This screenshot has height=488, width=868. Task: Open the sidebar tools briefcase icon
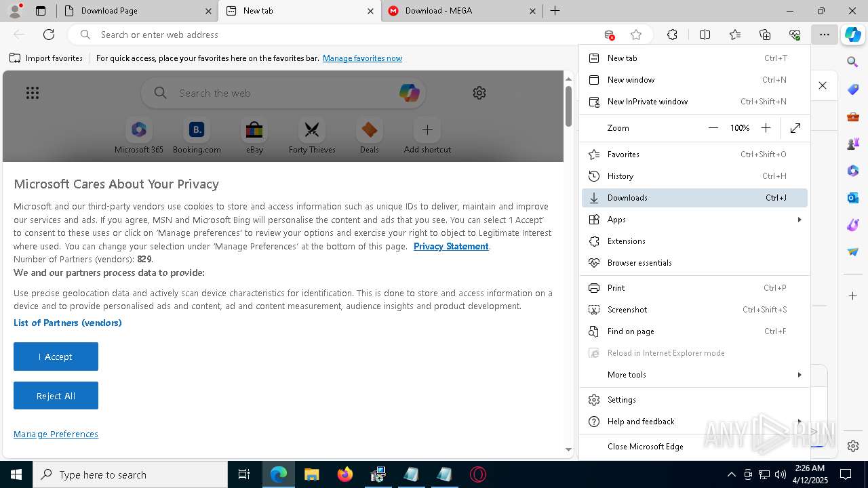(x=853, y=117)
